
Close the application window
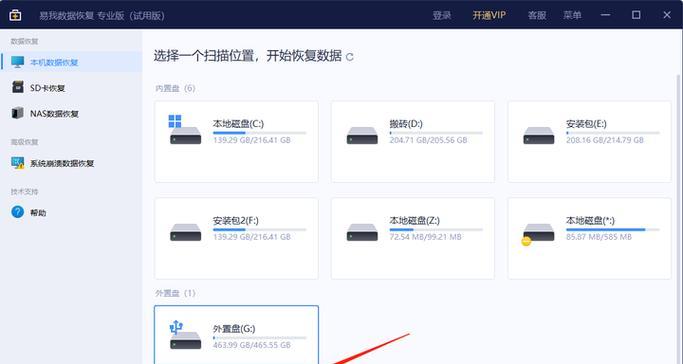pos(667,15)
